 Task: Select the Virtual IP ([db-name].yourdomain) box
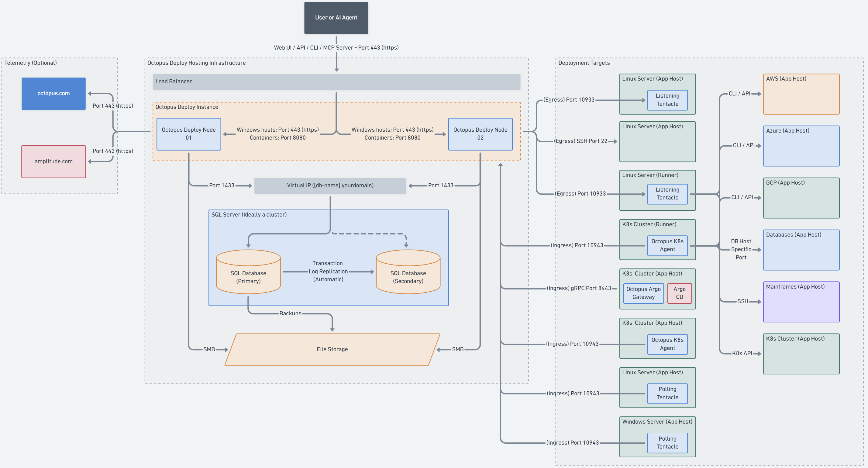click(x=330, y=185)
